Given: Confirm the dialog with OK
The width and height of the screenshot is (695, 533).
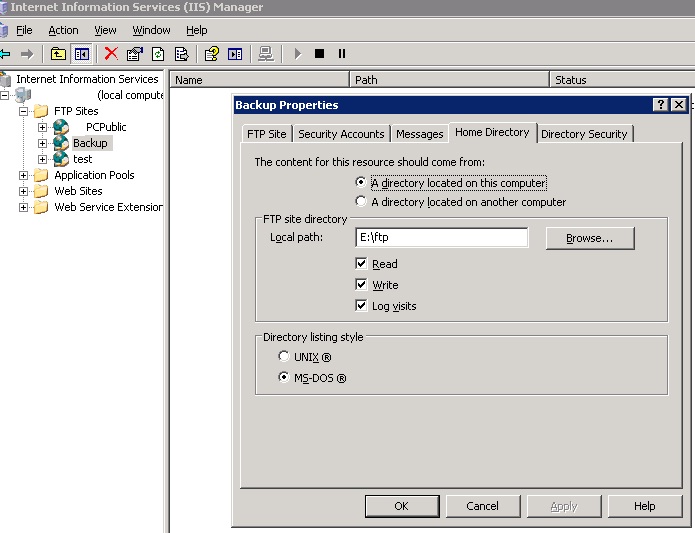Looking at the screenshot, I should coord(402,506).
